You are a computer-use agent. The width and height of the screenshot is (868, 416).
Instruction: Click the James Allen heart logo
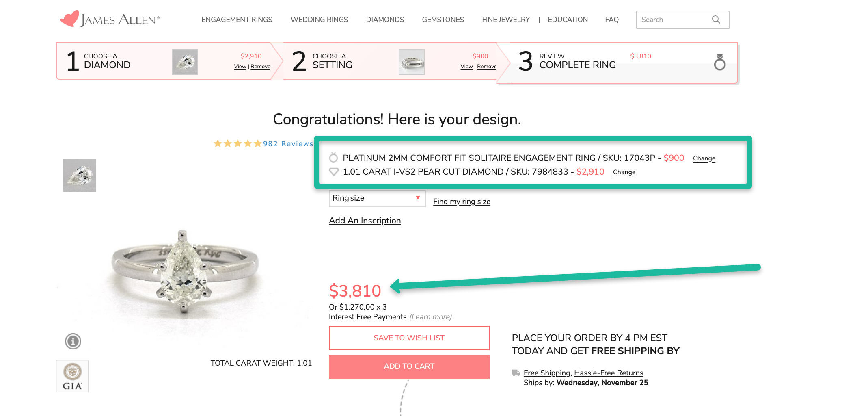[70, 19]
